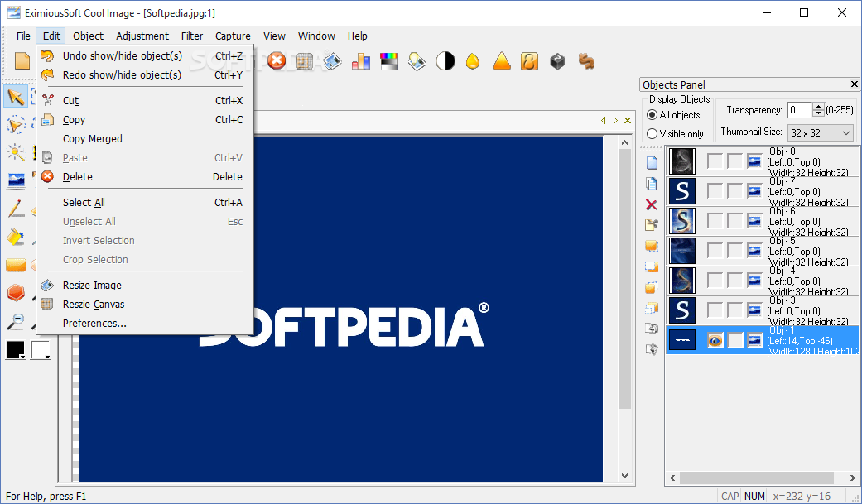
Task: Choose the paint bucket fill tool
Action: [x=16, y=237]
